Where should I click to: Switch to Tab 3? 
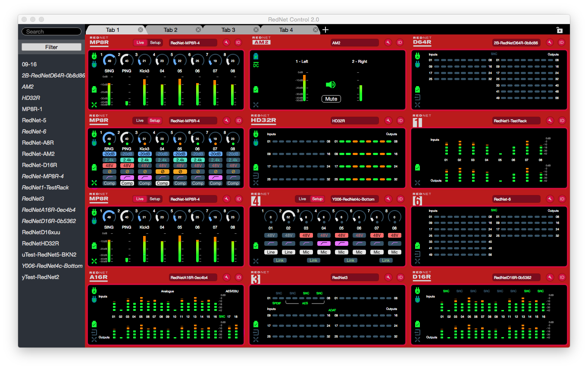(228, 30)
